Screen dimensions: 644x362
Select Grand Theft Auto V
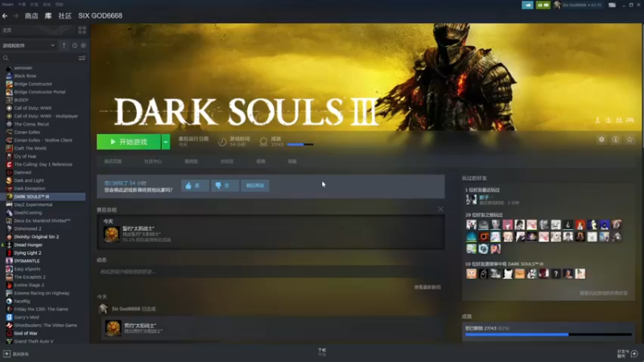[x=33, y=341]
